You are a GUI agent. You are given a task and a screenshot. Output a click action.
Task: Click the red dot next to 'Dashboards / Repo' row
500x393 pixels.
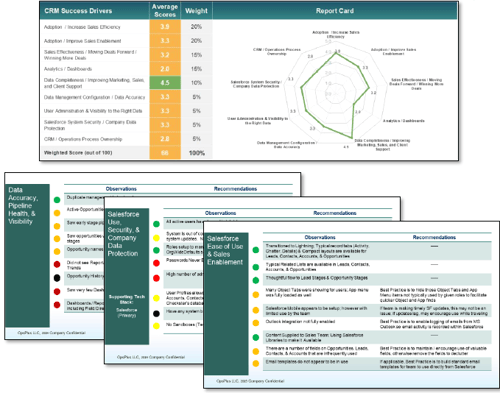[57, 304]
